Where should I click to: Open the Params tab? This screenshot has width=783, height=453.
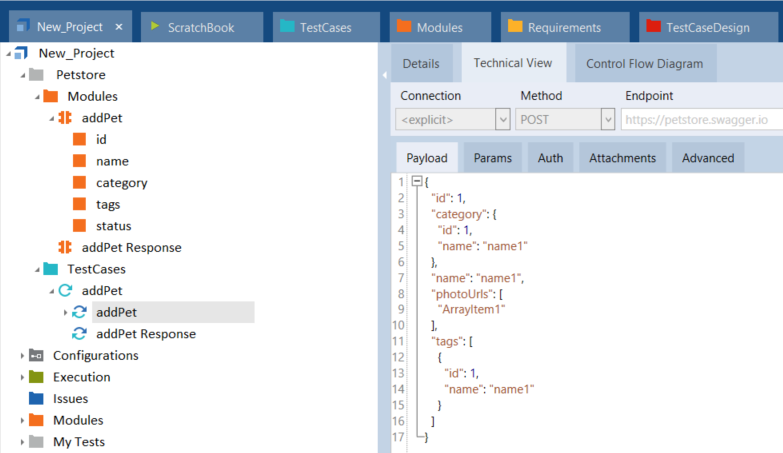492,158
